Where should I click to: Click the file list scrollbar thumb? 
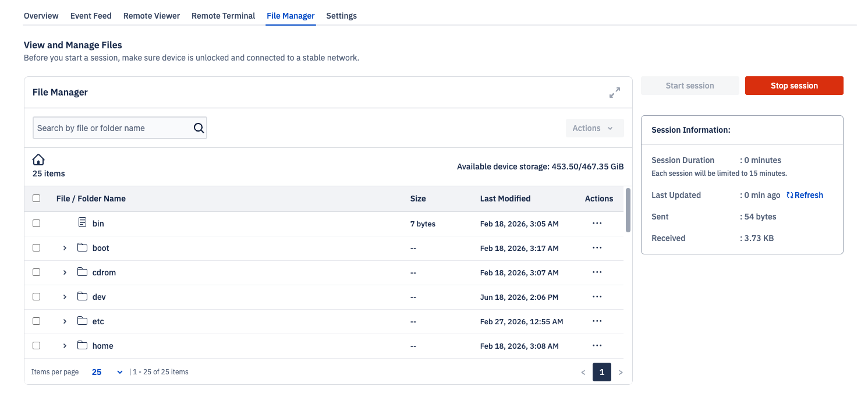[628, 210]
